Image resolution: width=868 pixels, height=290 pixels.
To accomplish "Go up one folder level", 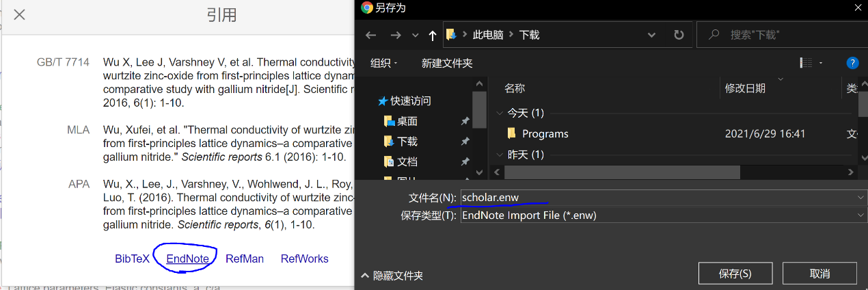I will pos(433,35).
